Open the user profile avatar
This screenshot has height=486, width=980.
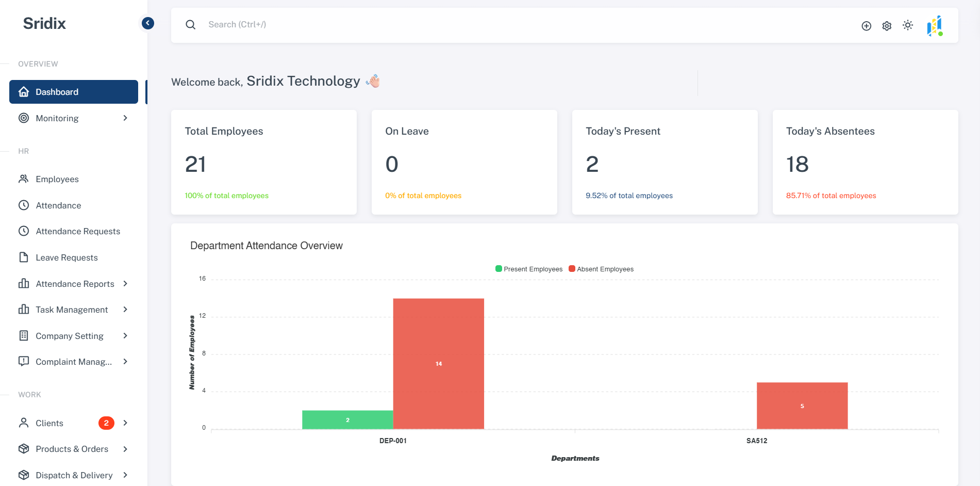click(934, 26)
